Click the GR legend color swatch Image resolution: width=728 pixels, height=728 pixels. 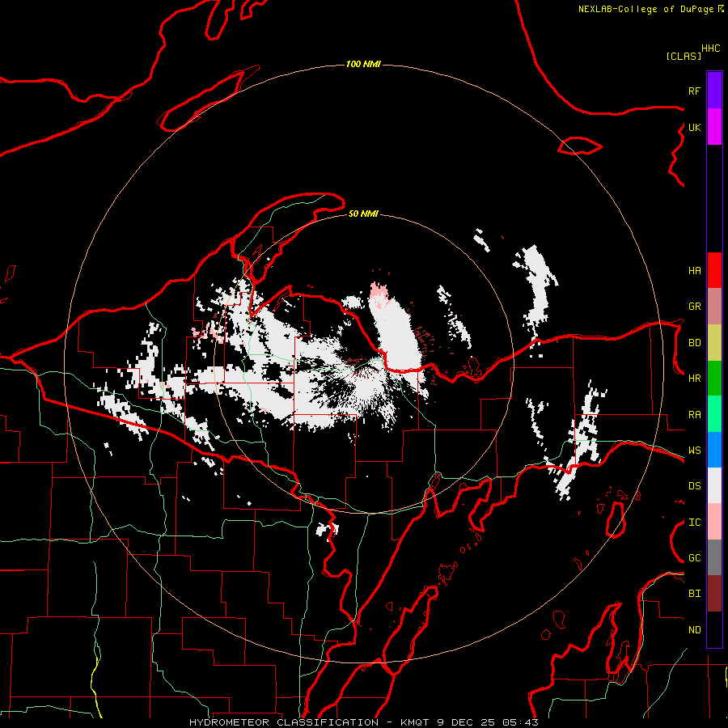click(714, 307)
